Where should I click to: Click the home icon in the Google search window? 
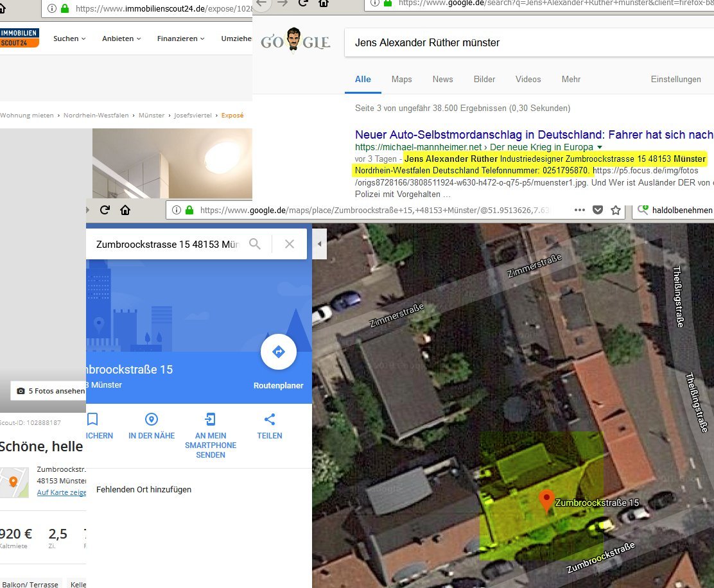tap(324, 3)
